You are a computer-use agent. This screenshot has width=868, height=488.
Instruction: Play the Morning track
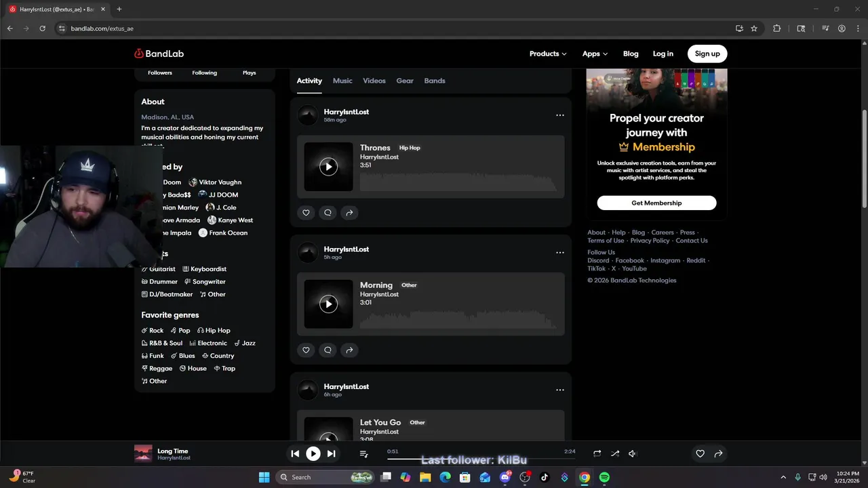pyautogui.click(x=328, y=304)
